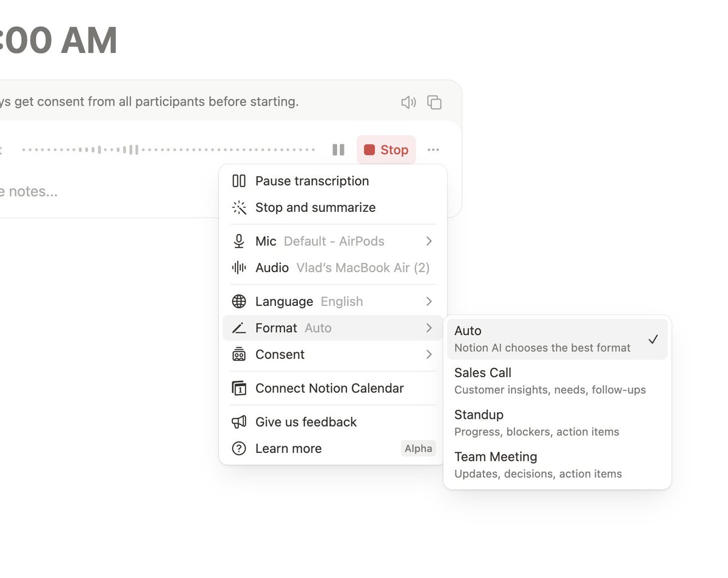The width and height of the screenshot is (728, 578).
Task: Stop the recording
Action: 386,150
